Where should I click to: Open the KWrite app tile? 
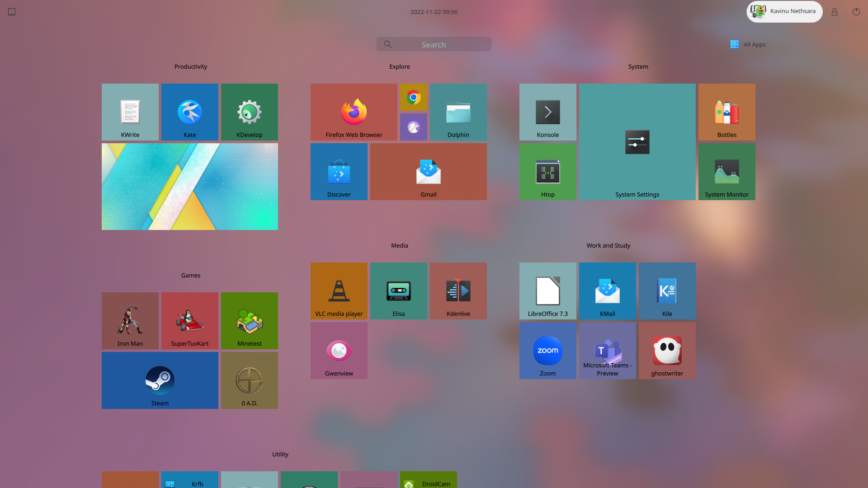(130, 112)
